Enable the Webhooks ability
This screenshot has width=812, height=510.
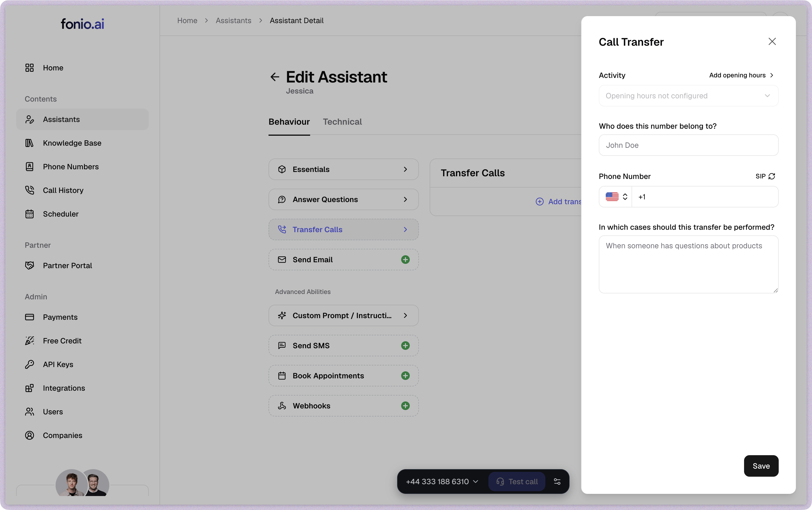[405, 406]
